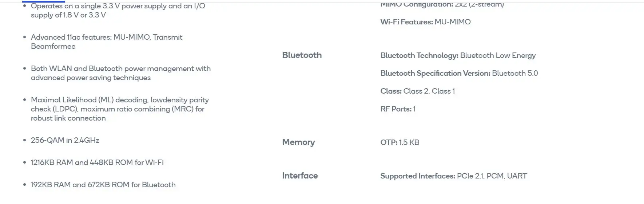The image size is (644, 204).
Task: Click 'Class: Class 2, Class 1' text
Action: click(x=417, y=91)
